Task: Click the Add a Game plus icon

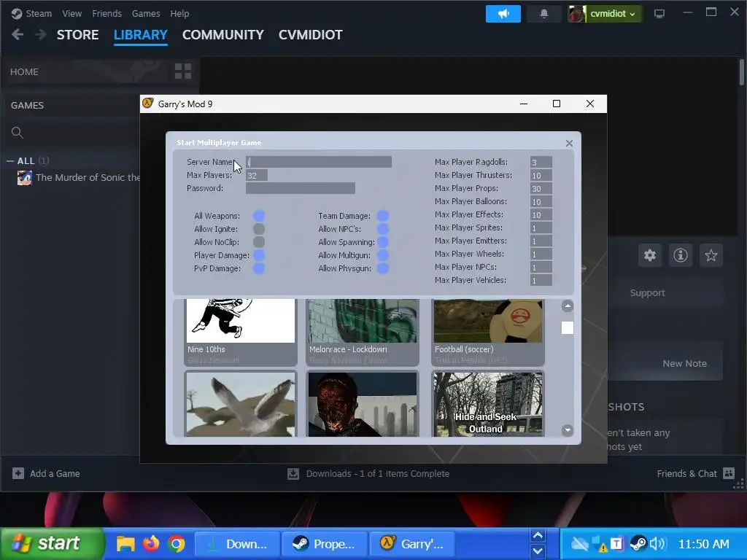Action: (18, 473)
